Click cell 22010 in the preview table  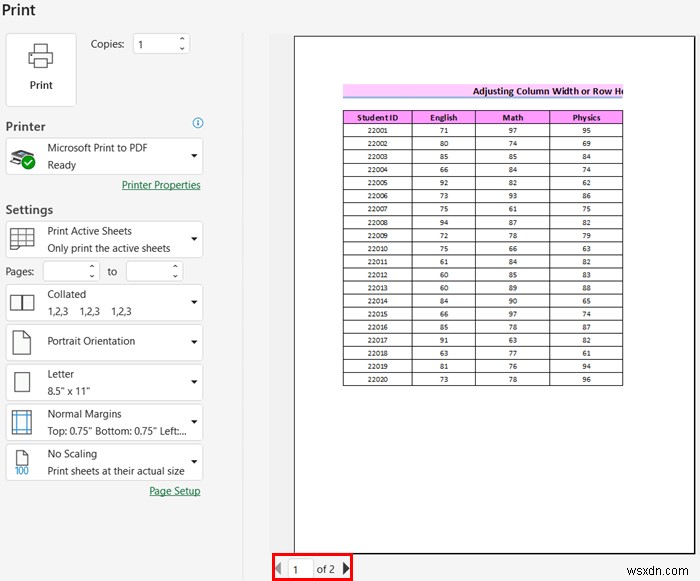pos(377,248)
